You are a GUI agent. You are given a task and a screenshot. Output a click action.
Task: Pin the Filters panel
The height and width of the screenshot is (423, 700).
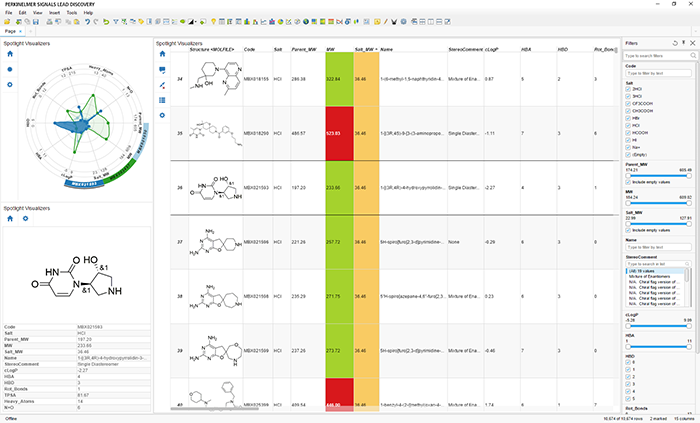coord(683,43)
